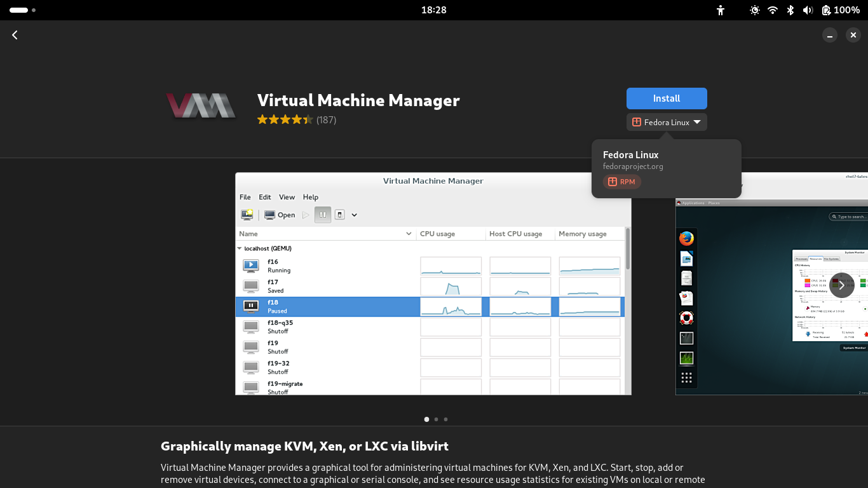Select the f18-q35 Shutoff row

coord(430,327)
